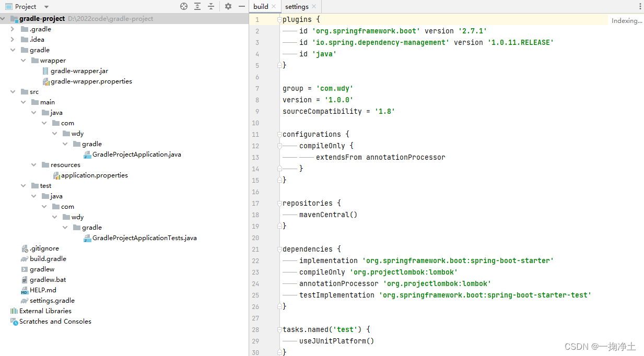Select gradle-wrapper.jar file
The height and width of the screenshot is (356, 644).
pos(79,71)
